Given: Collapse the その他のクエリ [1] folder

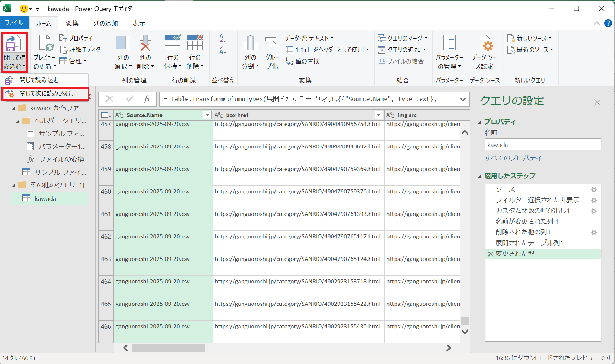Looking at the screenshot, I should click(x=14, y=185).
